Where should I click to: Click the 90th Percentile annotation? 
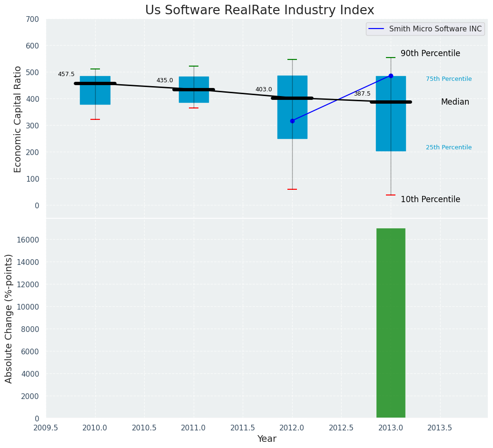click(x=430, y=54)
